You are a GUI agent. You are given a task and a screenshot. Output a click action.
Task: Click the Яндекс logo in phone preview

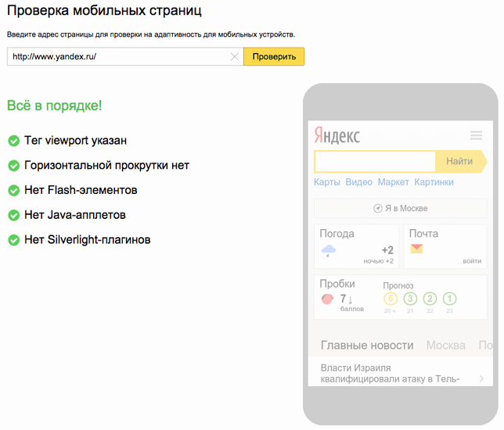[337, 135]
